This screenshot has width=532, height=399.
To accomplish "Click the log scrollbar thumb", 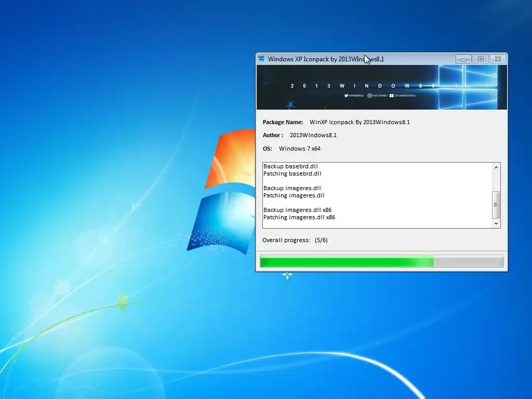I will tap(496, 205).
